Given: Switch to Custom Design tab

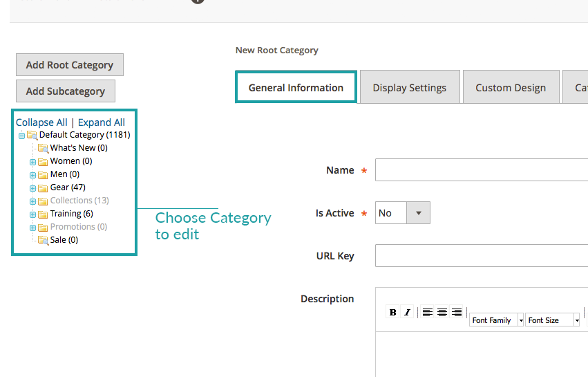Looking at the screenshot, I should tap(511, 87).
